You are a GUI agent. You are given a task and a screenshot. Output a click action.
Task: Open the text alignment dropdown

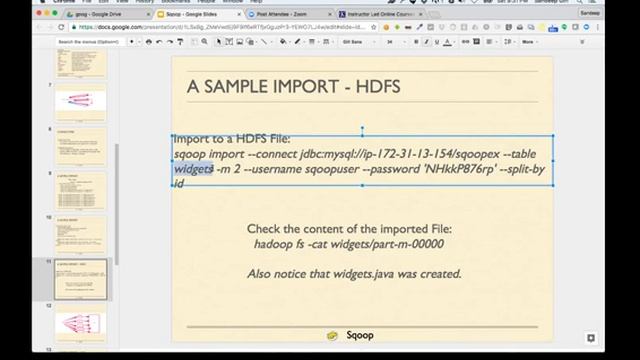[x=490, y=42]
